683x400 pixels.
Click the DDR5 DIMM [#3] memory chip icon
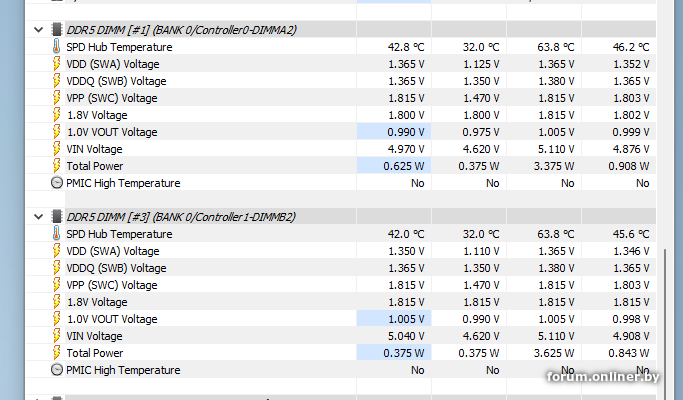coord(57,216)
